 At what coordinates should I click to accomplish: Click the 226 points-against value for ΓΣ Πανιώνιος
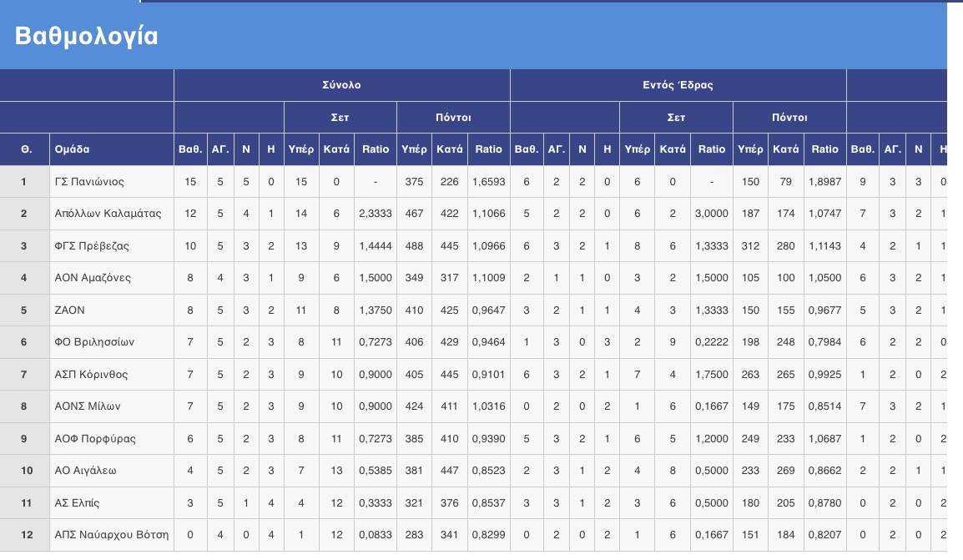pos(450,182)
